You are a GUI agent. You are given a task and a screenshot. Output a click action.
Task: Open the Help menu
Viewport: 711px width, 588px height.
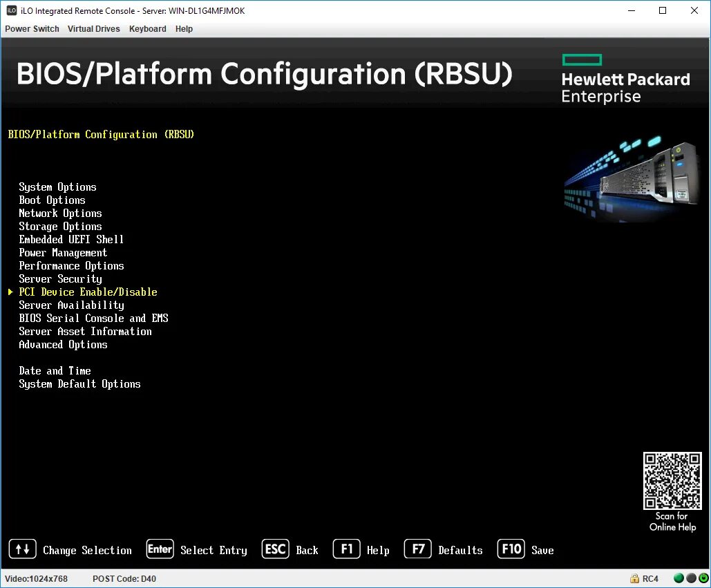coord(184,28)
